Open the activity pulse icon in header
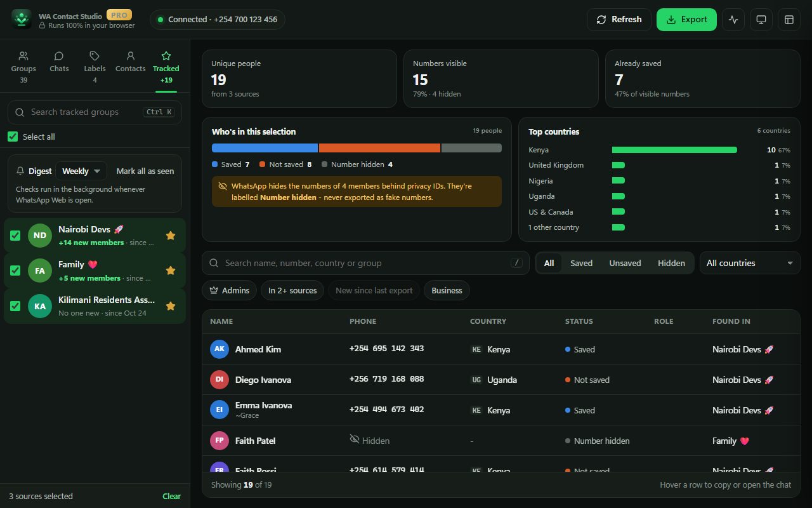Screen dimensions: 812x508 point(733,20)
